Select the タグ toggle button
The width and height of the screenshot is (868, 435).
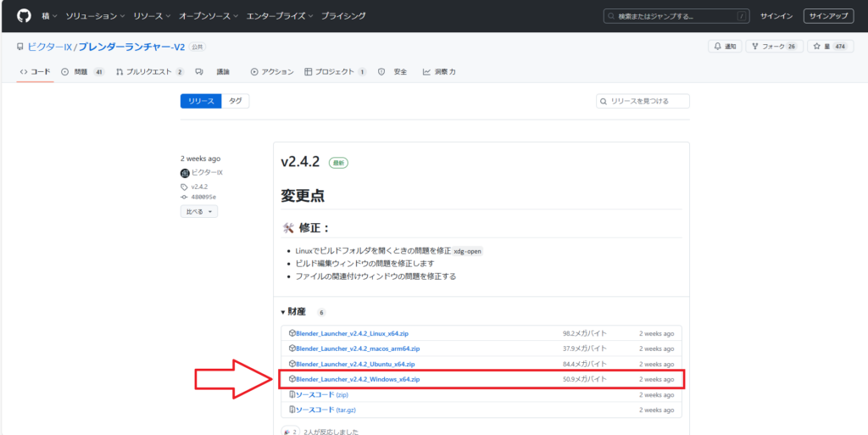(x=236, y=101)
